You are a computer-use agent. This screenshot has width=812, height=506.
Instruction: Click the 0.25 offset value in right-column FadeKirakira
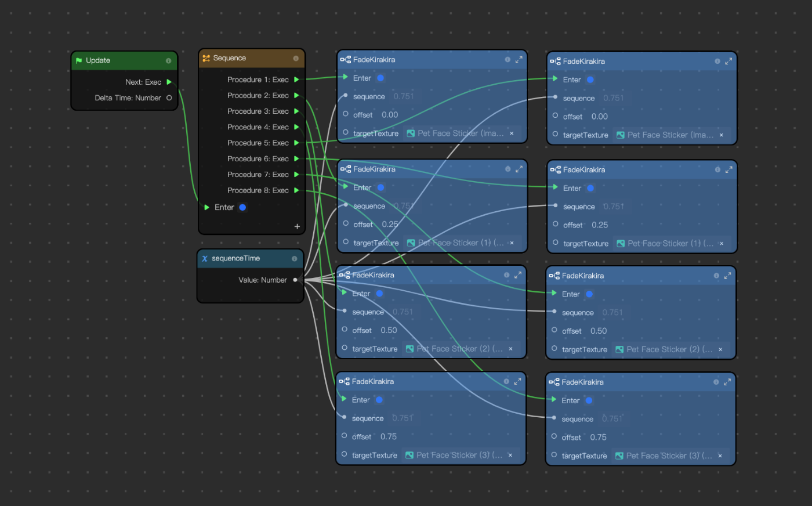(600, 225)
